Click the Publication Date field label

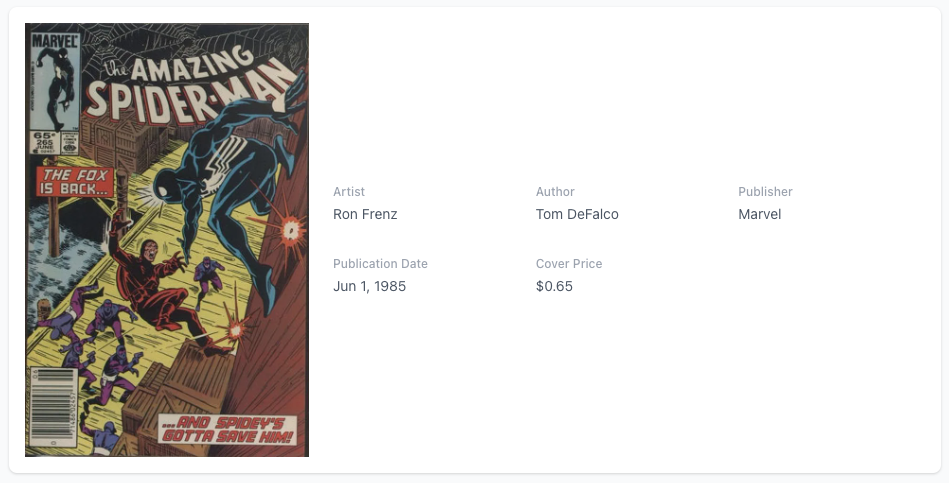[380, 263]
